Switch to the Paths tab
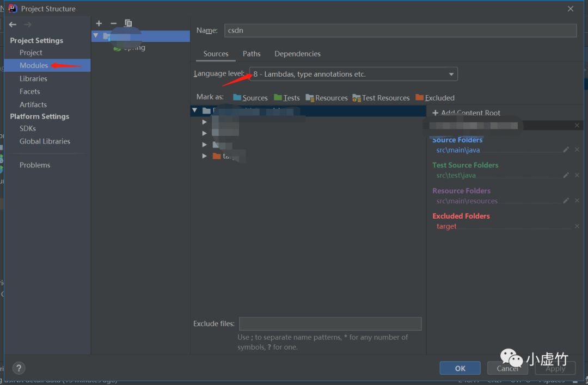Viewport: 588px width, 385px height. [x=252, y=54]
